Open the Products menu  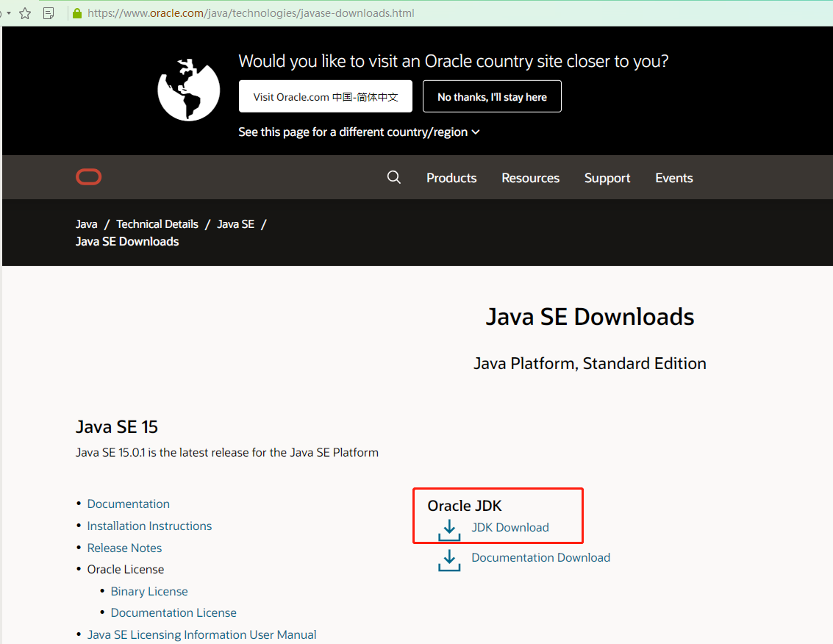(451, 177)
